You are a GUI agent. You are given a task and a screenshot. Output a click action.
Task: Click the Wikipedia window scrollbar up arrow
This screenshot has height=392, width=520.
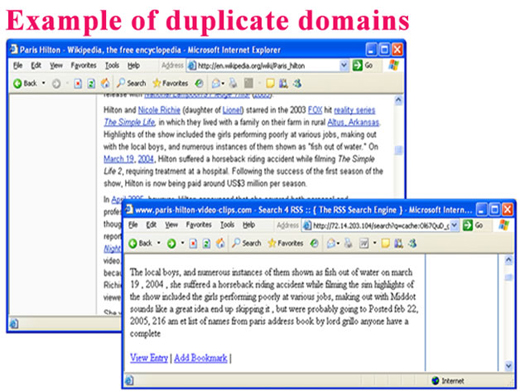398,100
